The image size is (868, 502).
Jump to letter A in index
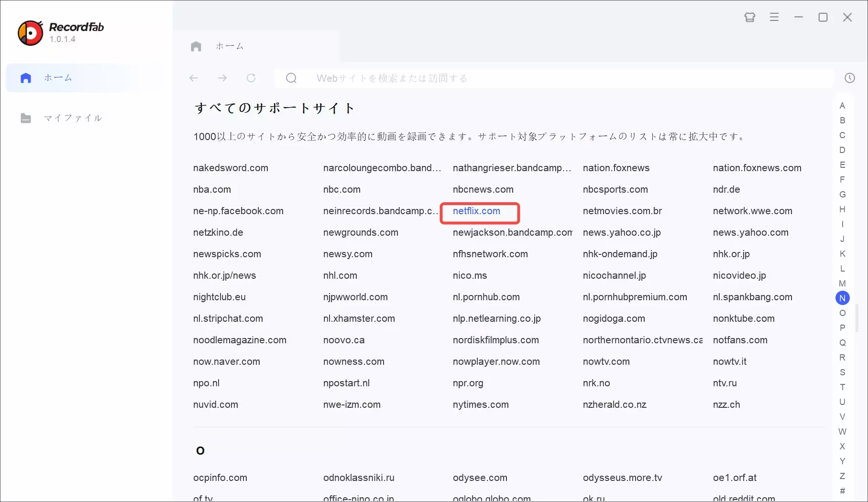843,106
